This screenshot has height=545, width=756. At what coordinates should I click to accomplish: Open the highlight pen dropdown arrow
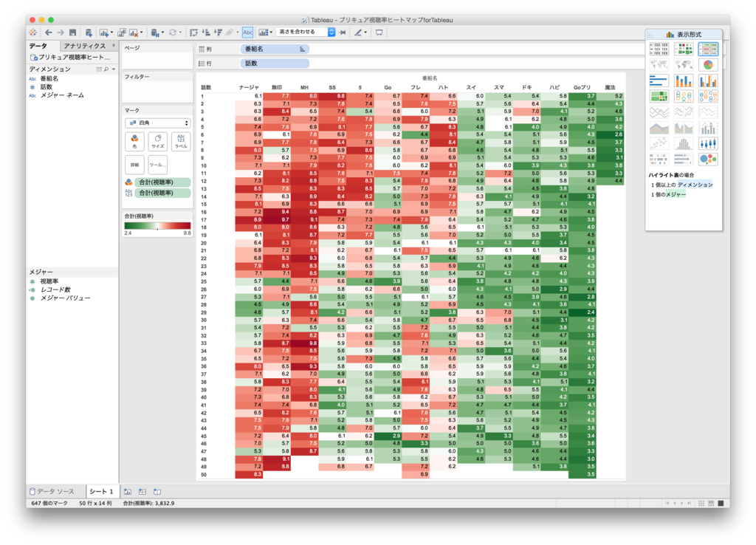[x=365, y=32]
